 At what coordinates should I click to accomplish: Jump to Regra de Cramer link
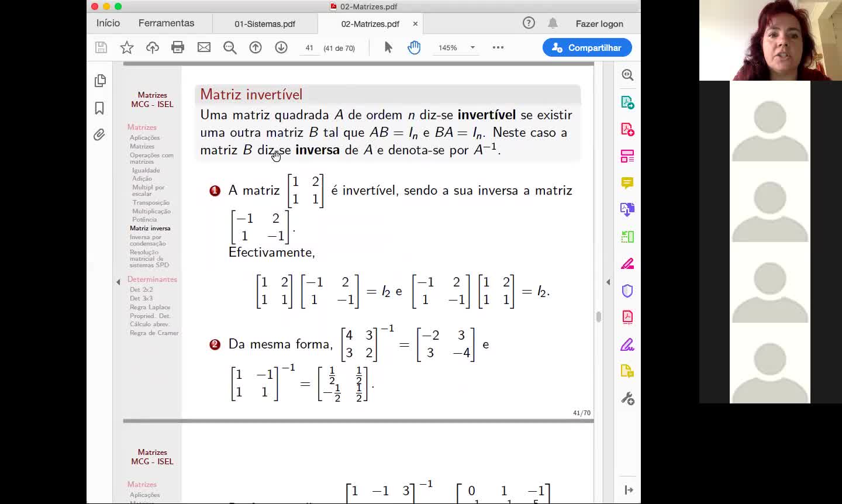(154, 333)
